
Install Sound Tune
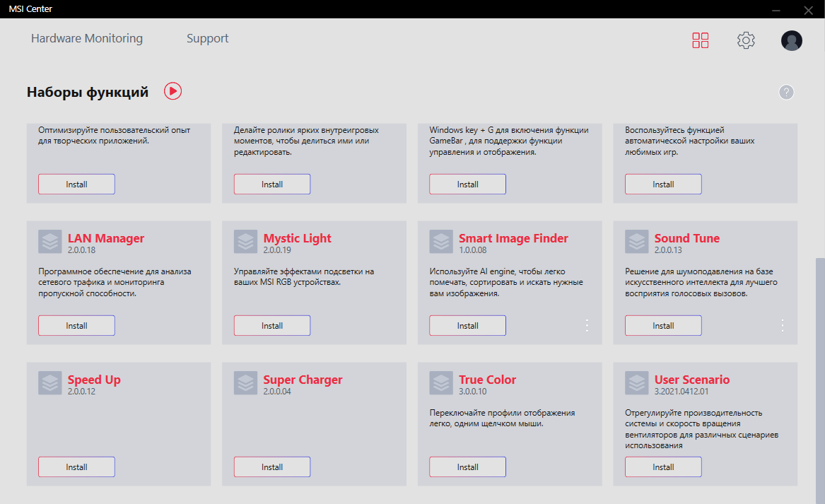point(663,326)
